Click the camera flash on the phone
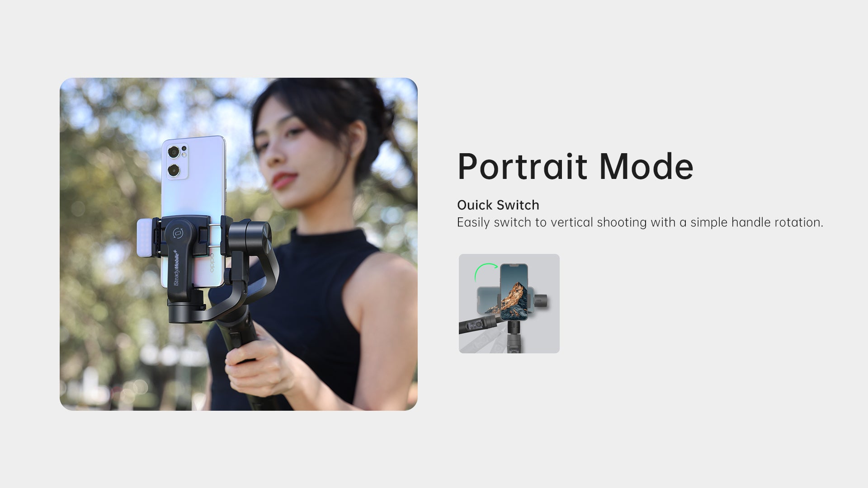Viewport: 868px width, 488px height. 184,155
